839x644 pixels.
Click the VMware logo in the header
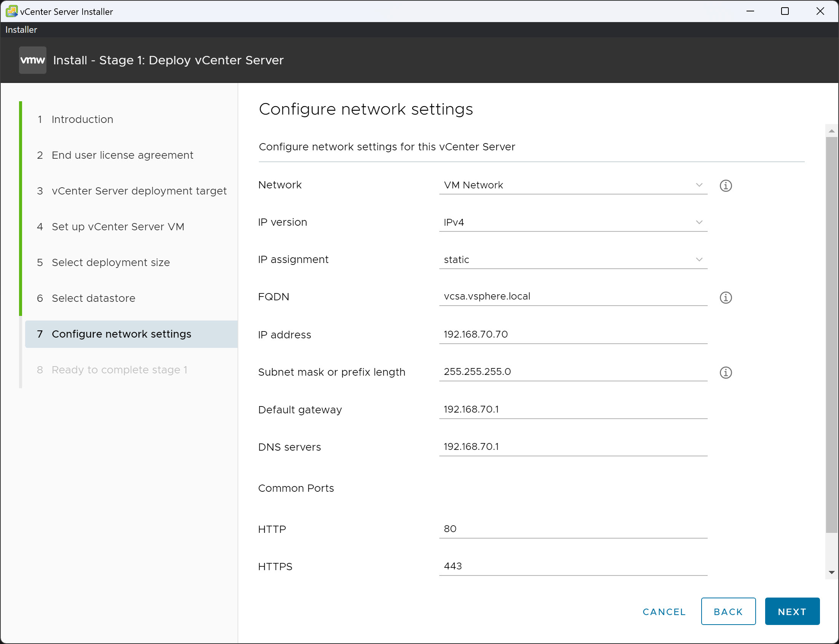point(32,60)
